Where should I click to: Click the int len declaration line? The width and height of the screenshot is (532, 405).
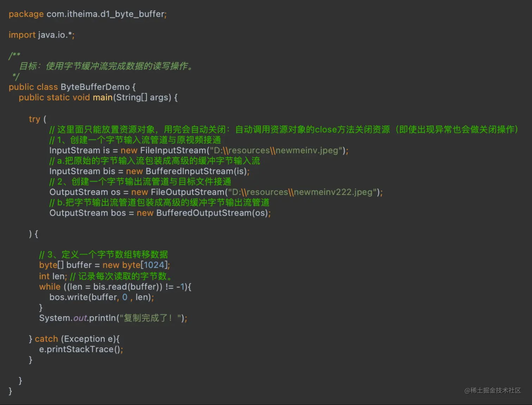(x=106, y=276)
